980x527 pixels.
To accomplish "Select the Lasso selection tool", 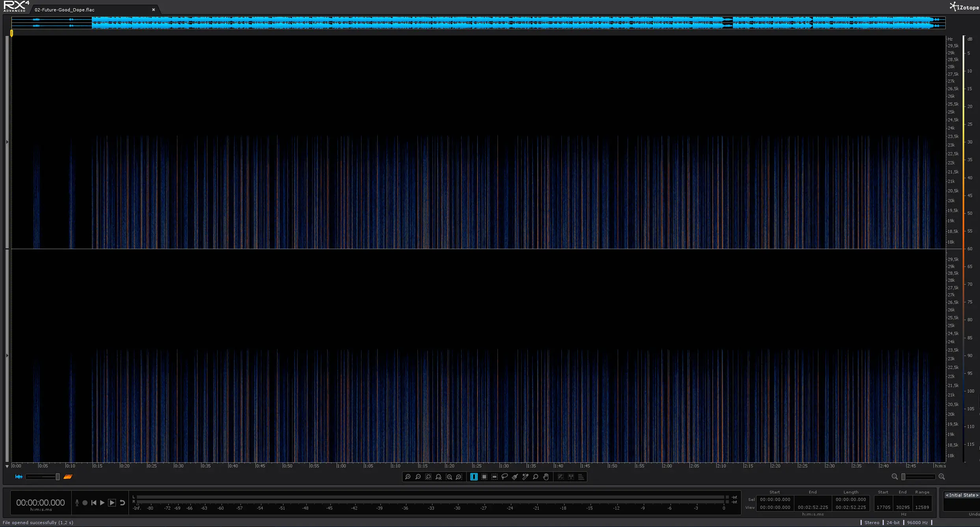I will 505,477.
